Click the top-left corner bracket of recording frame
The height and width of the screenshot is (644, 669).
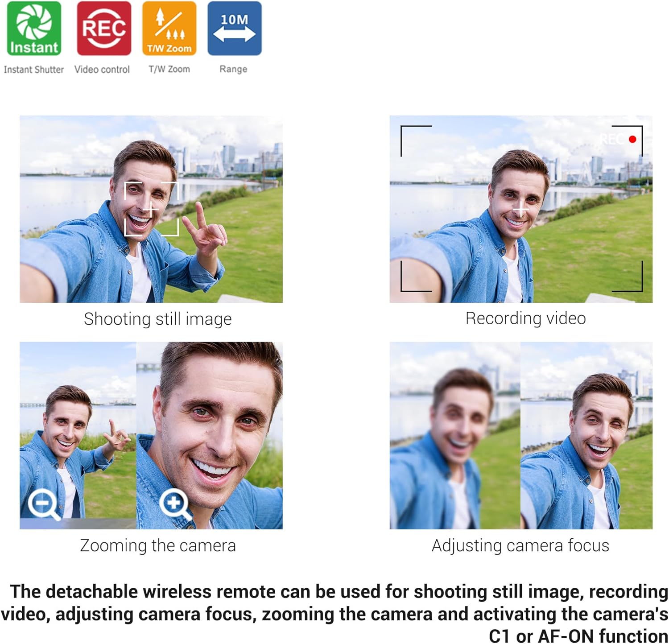coord(415,140)
